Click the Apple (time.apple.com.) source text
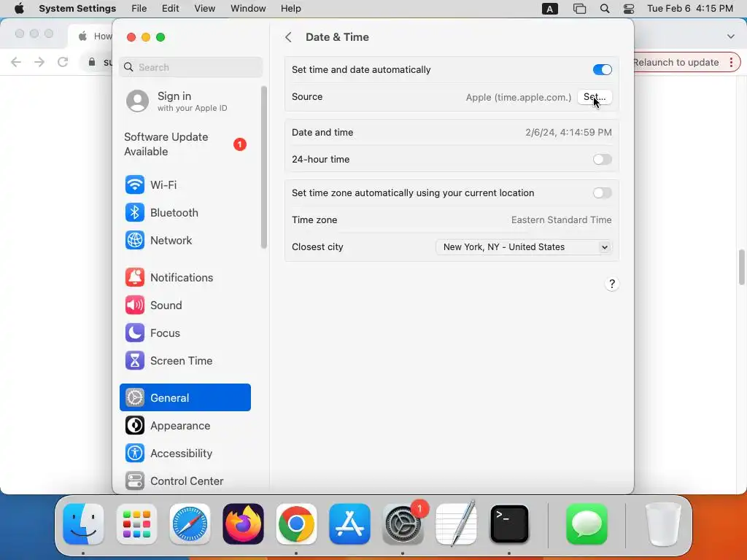 (519, 97)
